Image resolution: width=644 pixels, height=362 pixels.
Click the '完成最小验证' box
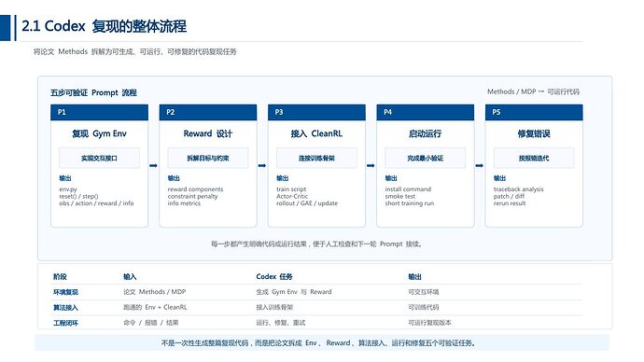click(425, 158)
